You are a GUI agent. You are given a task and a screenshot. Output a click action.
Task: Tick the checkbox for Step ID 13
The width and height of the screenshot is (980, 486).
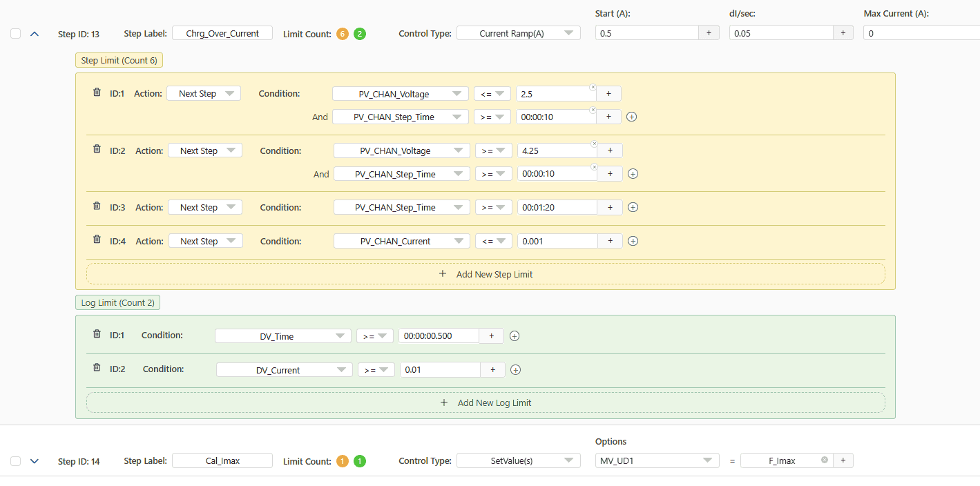16,34
